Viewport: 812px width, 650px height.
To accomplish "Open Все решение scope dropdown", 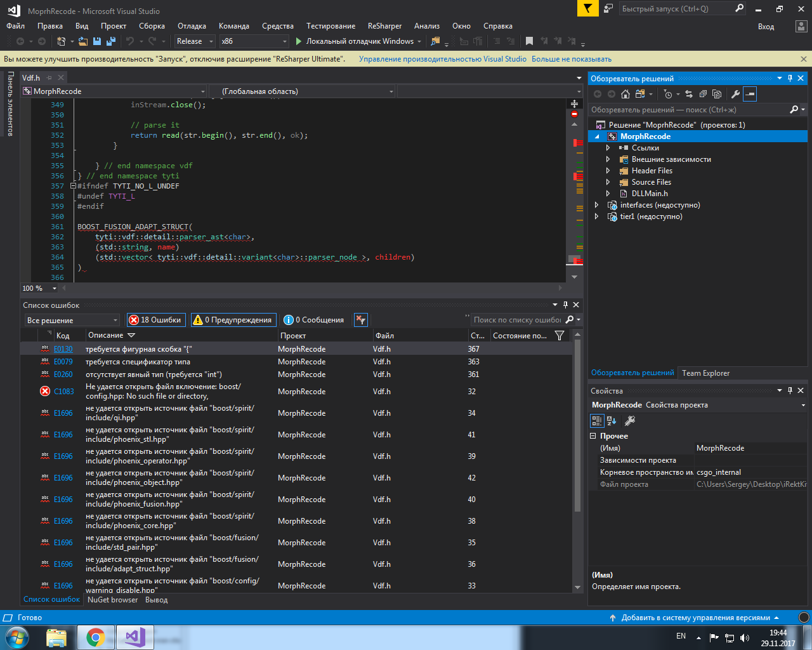I will tap(115, 321).
